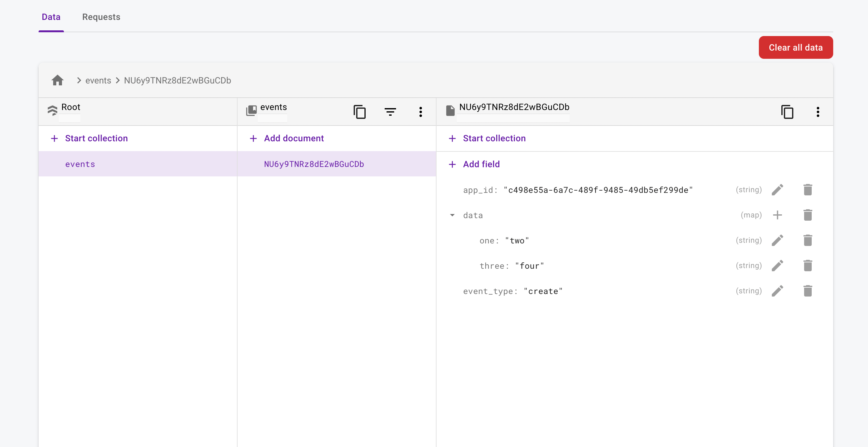Screen dimensions: 868x447
Task: Select the NU6y9TNRz8dE2wBGuCDb document in list
Action: 314,164
